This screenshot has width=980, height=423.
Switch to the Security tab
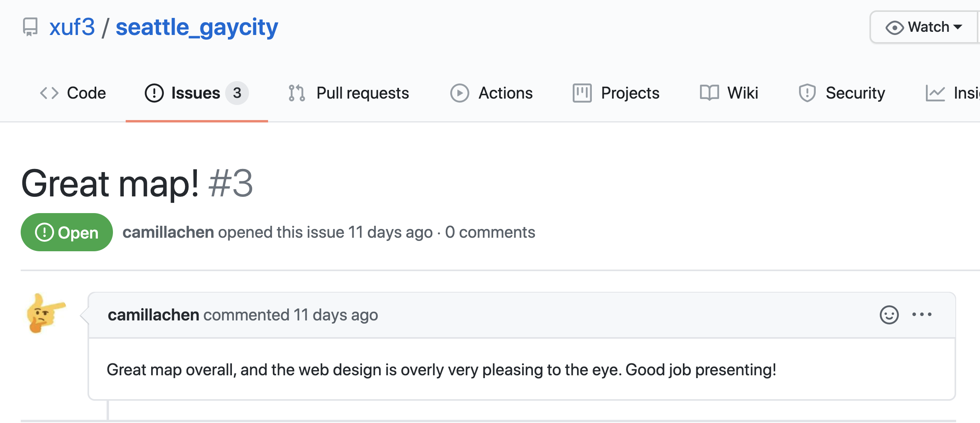842,93
